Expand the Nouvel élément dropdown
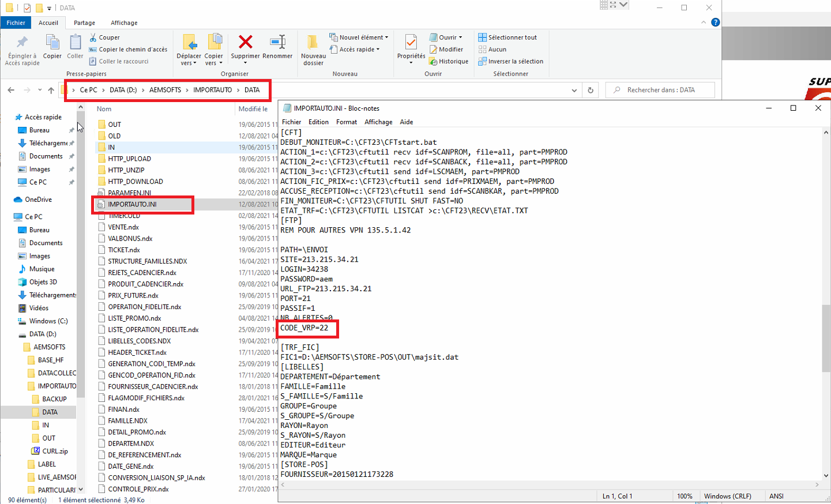The width and height of the screenshot is (831, 504). point(359,37)
